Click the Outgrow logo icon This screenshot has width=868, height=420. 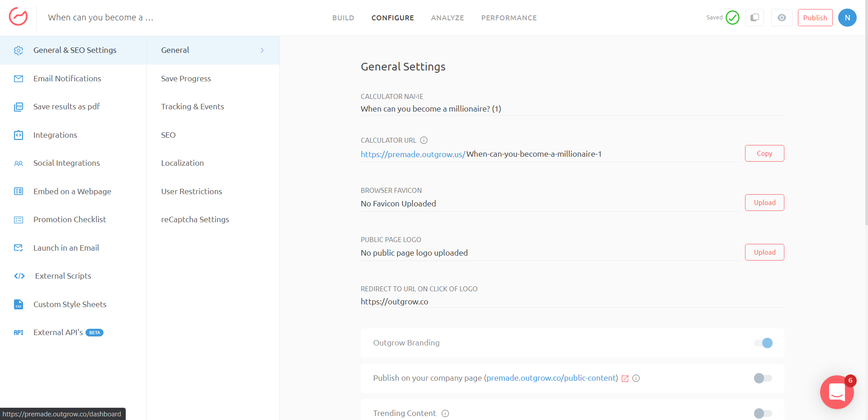click(18, 17)
